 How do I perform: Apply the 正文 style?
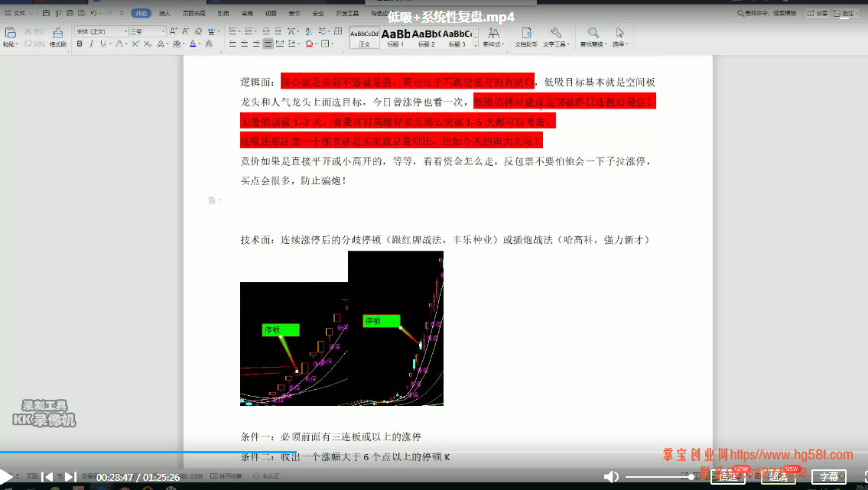click(364, 37)
